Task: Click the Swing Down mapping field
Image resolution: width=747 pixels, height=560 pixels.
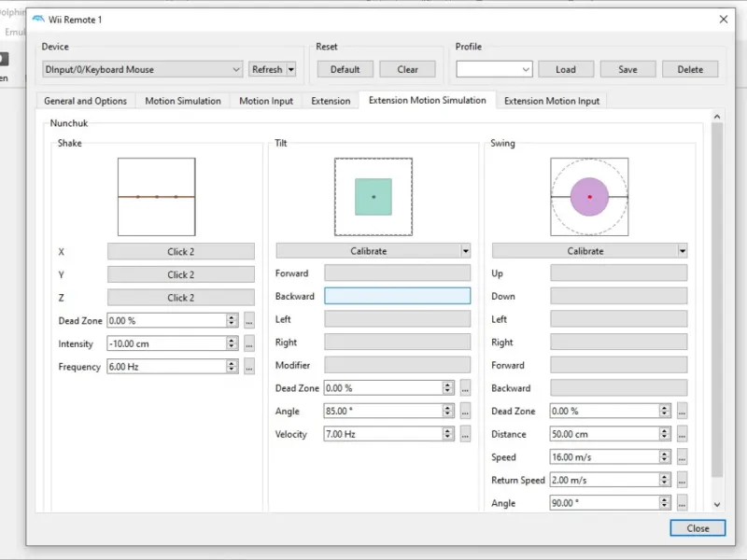Action: 619,296
